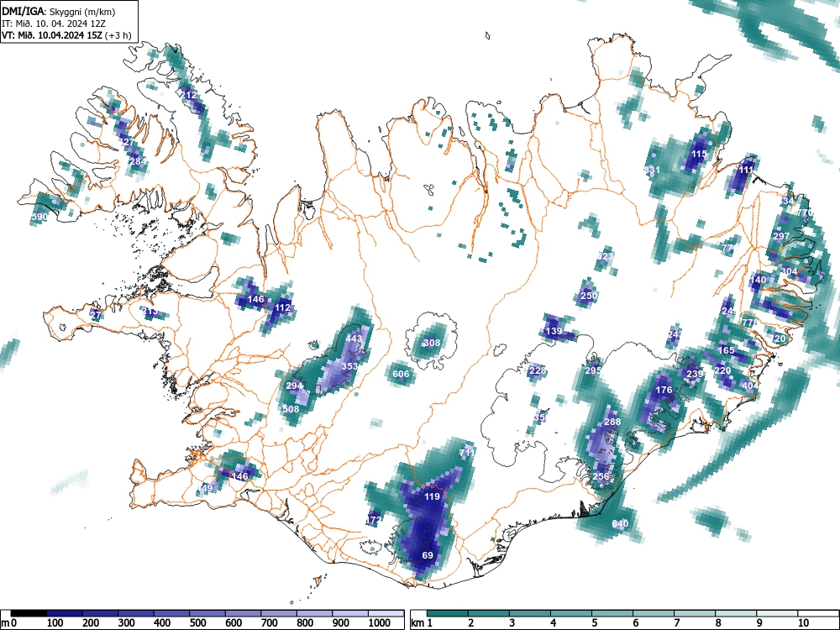Viewport: 840px width, 630px height.
Task: Click the '1000' label in the meter legend
Action: 380,623
